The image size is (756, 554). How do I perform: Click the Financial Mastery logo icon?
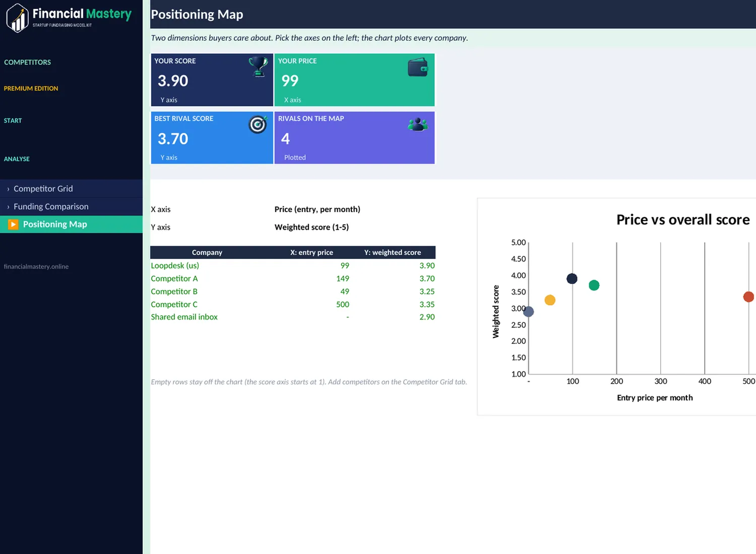click(17, 18)
